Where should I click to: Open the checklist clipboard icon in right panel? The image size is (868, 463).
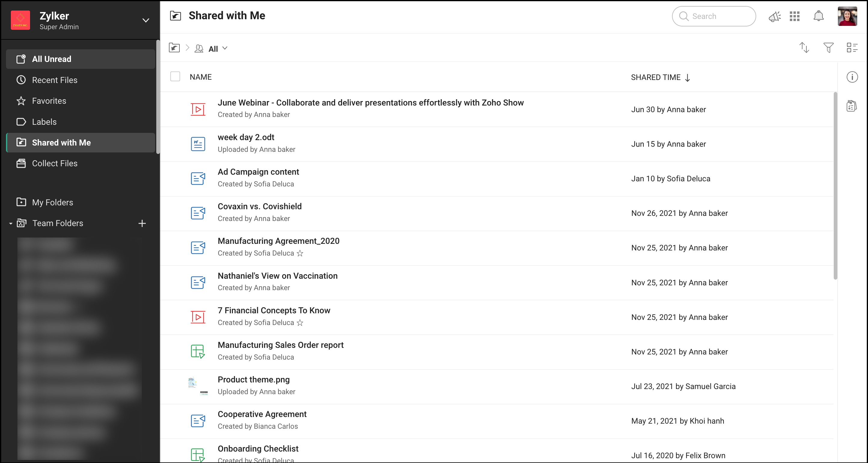(851, 106)
